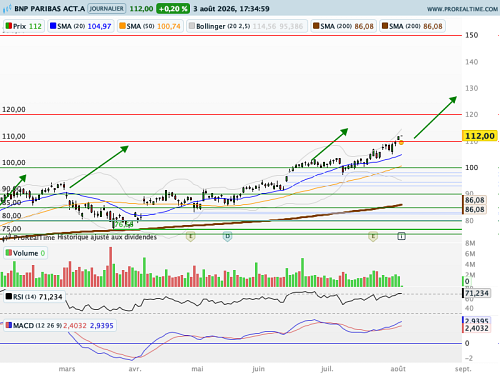Image resolution: width=500 pixels, height=375 pixels.
Task: Click the 120,00 resistance line label
Action: point(14,109)
